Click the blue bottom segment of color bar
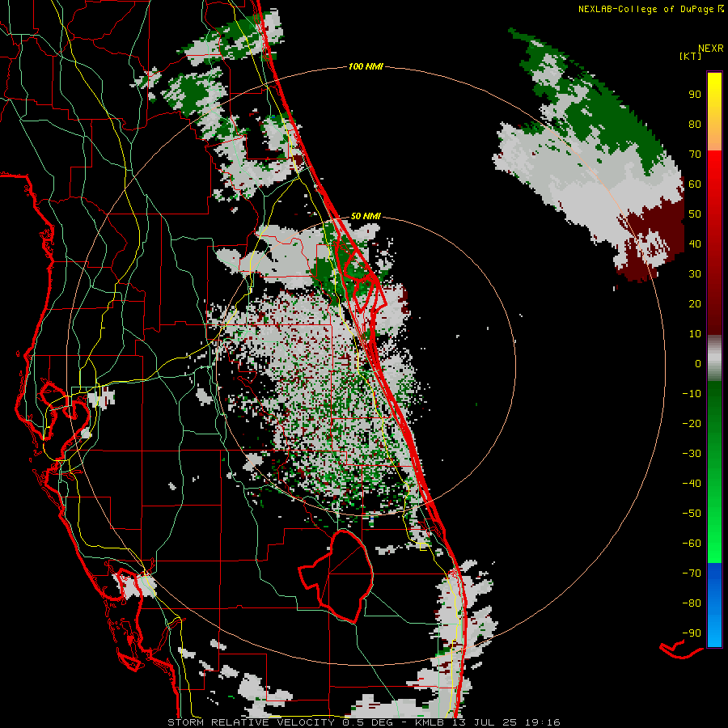 [714, 605]
